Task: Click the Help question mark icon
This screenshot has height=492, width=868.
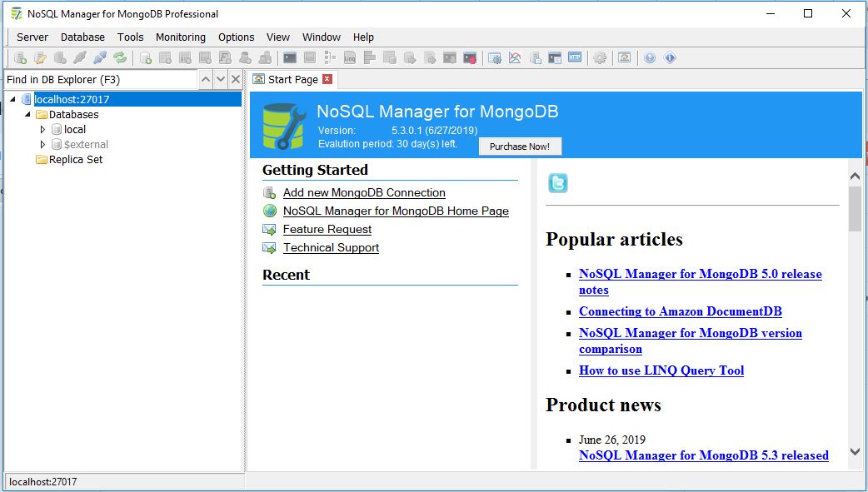Action: (x=649, y=57)
